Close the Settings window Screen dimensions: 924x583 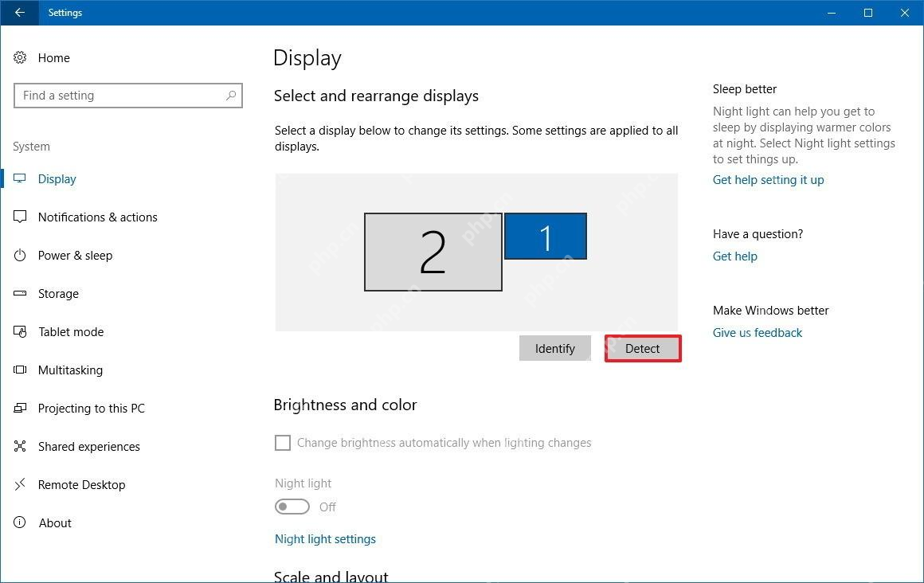[x=905, y=13]
